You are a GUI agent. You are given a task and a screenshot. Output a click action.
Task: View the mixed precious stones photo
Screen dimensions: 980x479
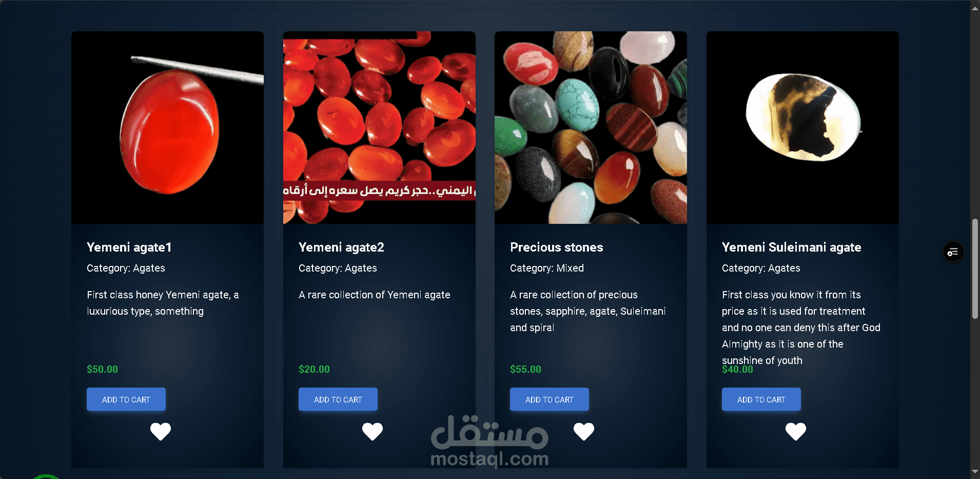click(x=591, y=127)
